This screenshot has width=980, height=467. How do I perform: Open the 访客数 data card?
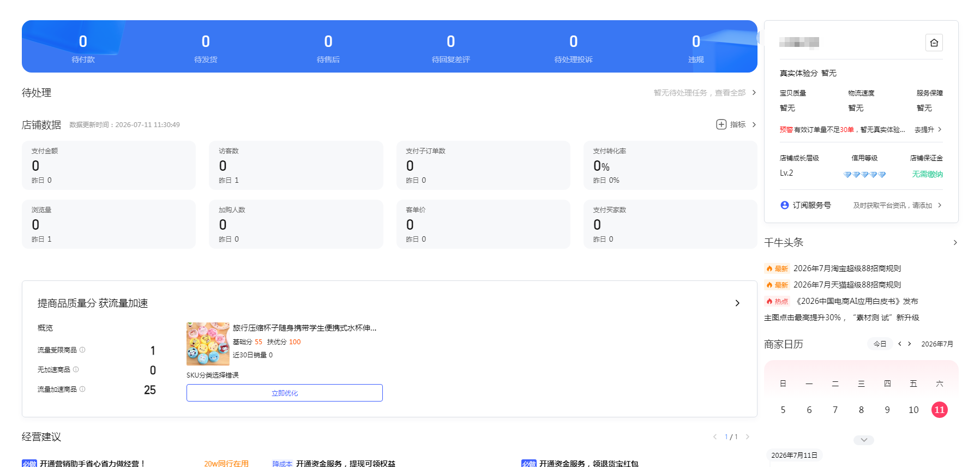click(296, 165)
